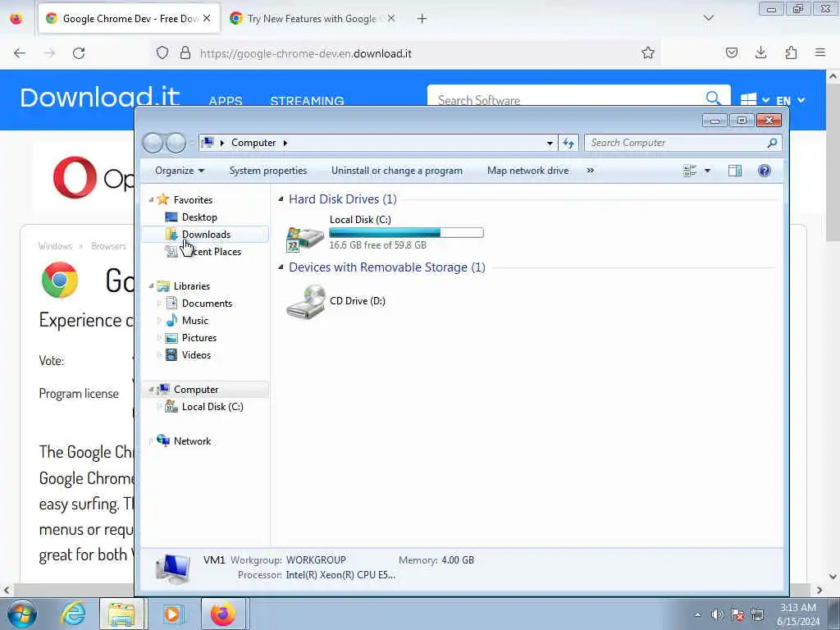Open the STREAMING menu on Download.it
The width and height of the screenshot is (840, 630).
click(x=307, y=101)
